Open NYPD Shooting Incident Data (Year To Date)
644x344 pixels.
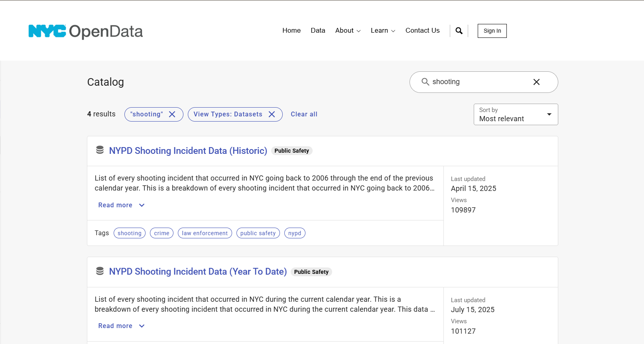[x=198, y=271]
